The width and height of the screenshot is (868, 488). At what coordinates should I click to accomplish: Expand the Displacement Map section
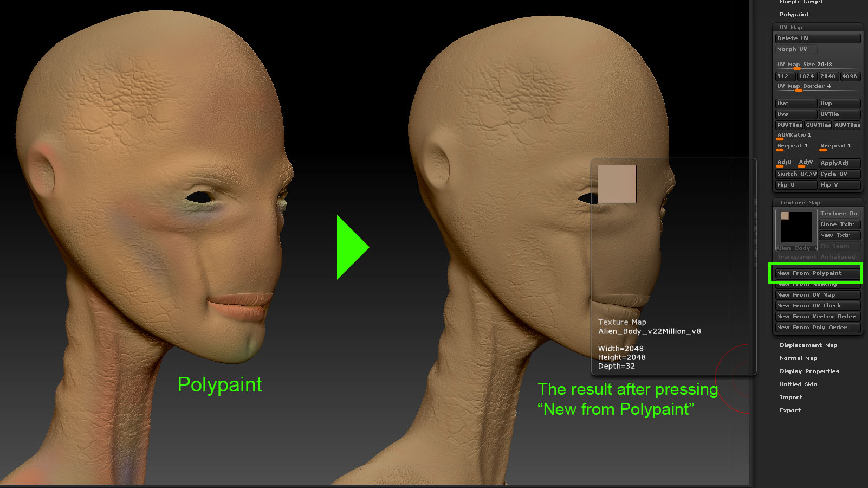[x=808, y=345]
